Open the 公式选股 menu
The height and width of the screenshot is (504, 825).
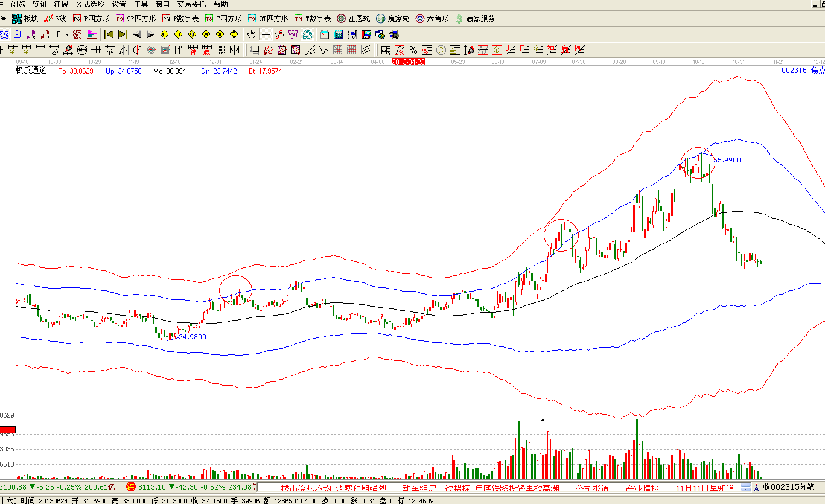pyautogui.click(x=89, y=4)
